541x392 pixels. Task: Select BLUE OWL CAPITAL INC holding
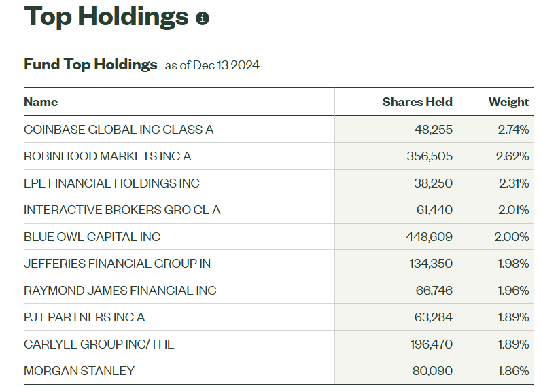[92, 237]
